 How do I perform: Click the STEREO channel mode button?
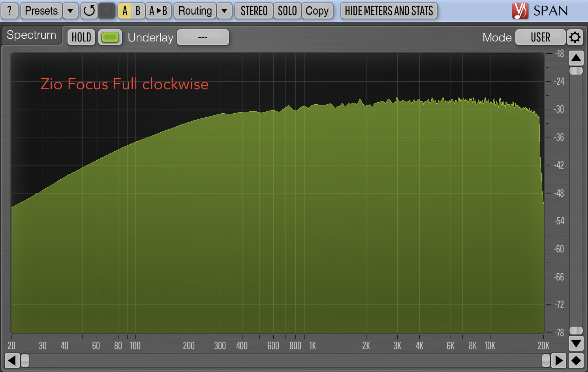[254, 11]
